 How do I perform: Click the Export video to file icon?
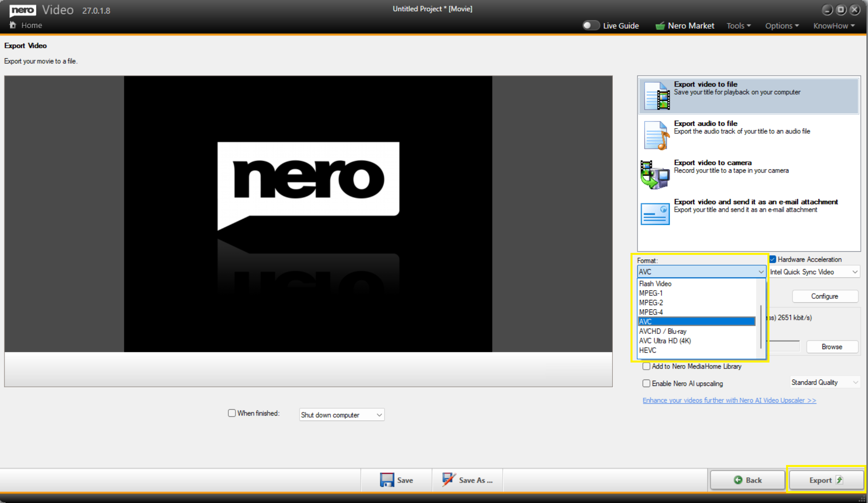[x=656, y=96]
